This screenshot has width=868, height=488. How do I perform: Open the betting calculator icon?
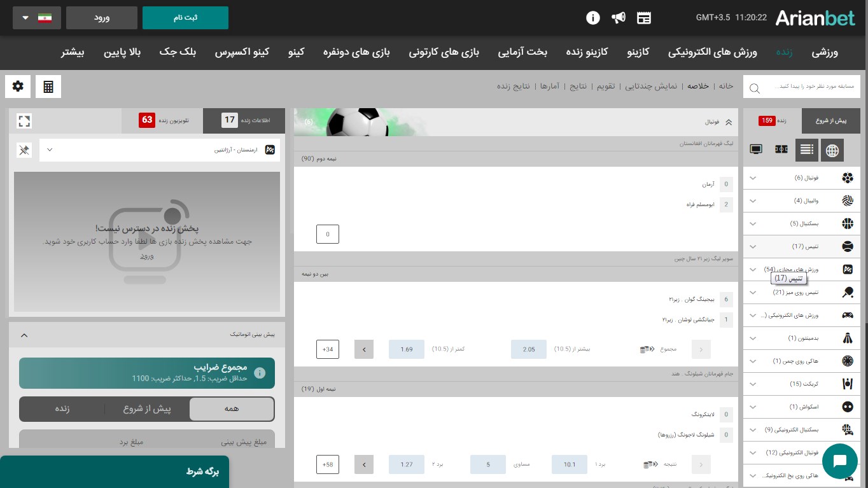(48, 86)
